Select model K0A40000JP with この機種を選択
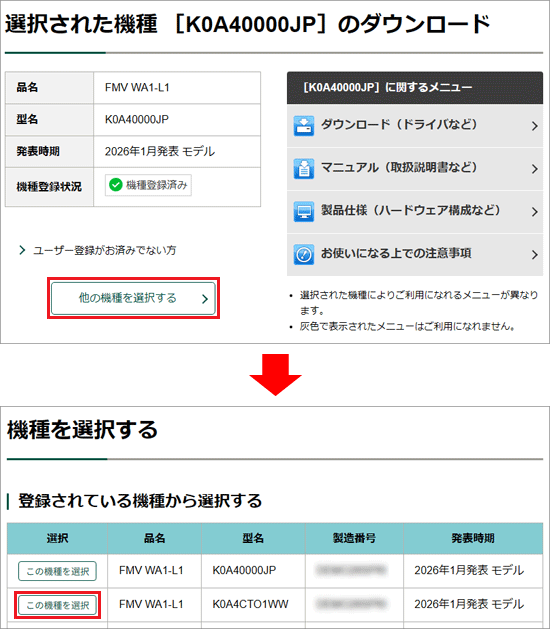 (57, 571)
